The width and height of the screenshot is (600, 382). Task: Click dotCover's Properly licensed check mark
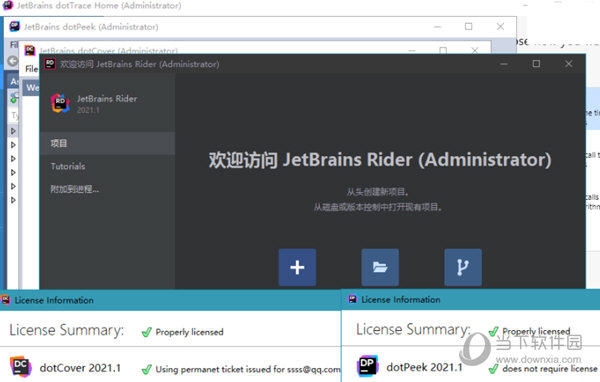tap(147, 332)
